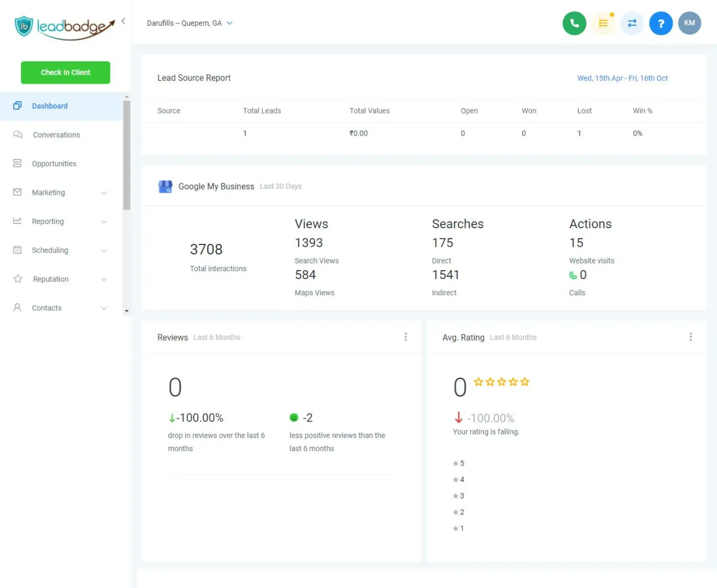This screenshot has width=717, height=588.
Task: Click the green Calls phone icon
Action: click(x=573, y=275)
